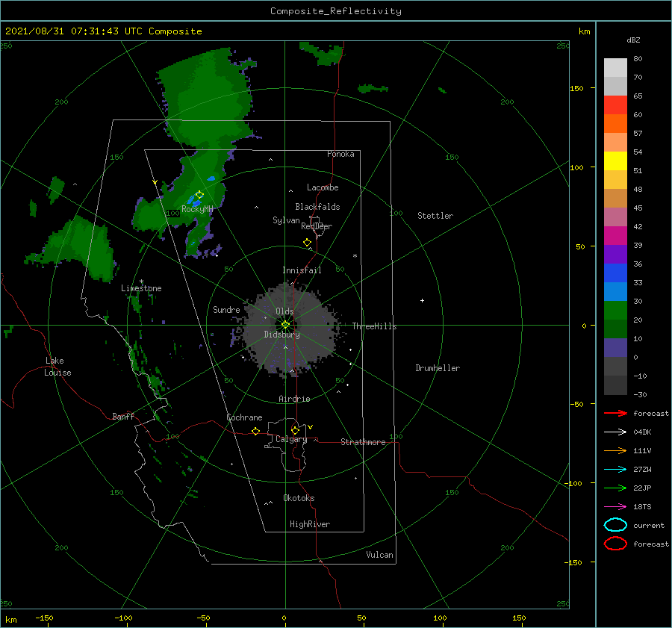Click the Sylvan label on map
Viewport: 672px width, 628px height.
[x=286, y=220]
